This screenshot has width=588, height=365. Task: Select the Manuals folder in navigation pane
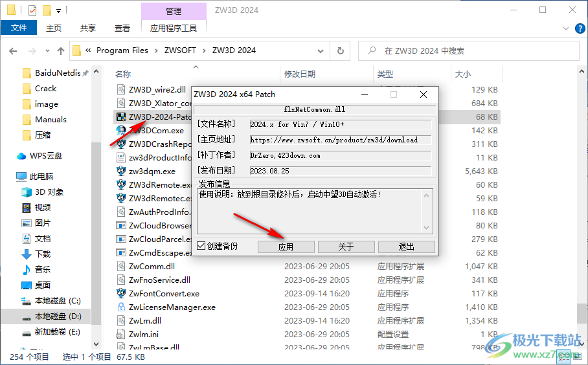(x=51, y=120)
